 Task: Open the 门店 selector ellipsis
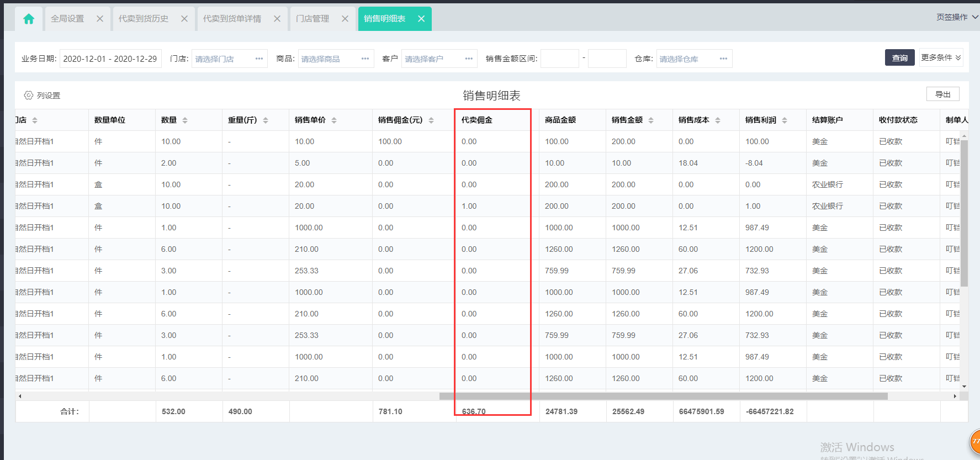pos(259,59)
